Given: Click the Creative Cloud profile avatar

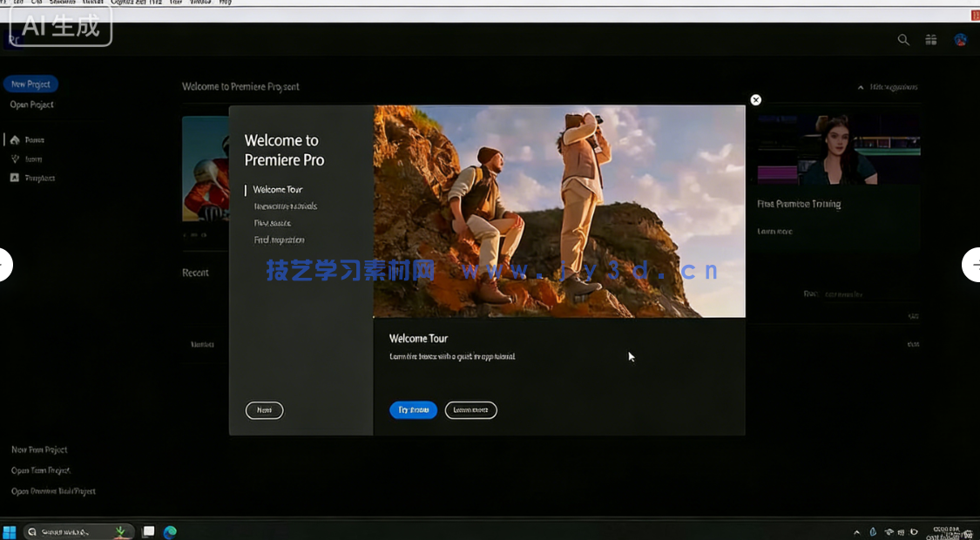Looking at the screenshot, I should [x=960, y=39].
